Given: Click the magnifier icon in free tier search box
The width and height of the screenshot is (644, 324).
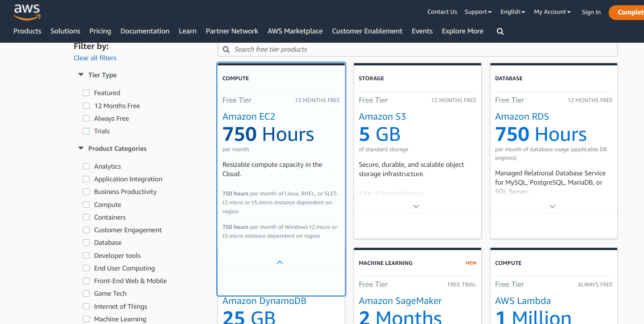Looking at the screenshot, I should [x=226, y=49].
